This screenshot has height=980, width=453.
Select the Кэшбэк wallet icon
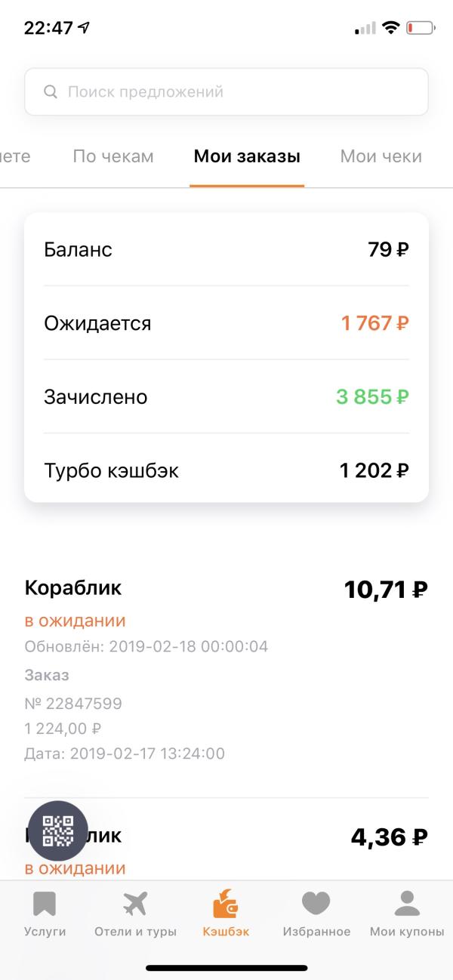(x=226, y=903)
